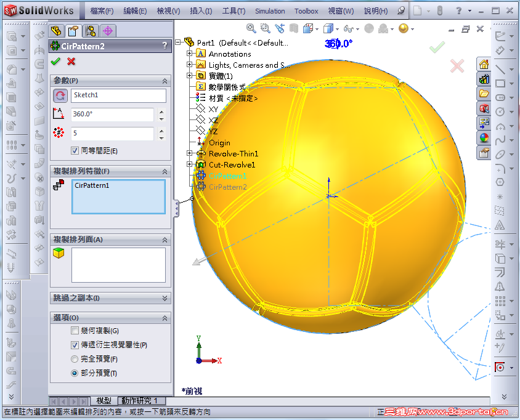Switch to the 動作研究 1 tab
This screenshot has width=520, height=420.
pos(139,401)
